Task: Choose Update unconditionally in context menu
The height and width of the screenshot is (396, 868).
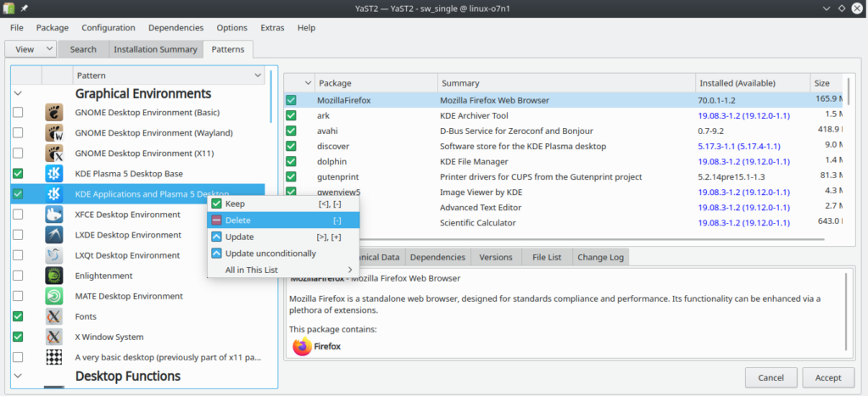Action: click(x=283, y=254)
